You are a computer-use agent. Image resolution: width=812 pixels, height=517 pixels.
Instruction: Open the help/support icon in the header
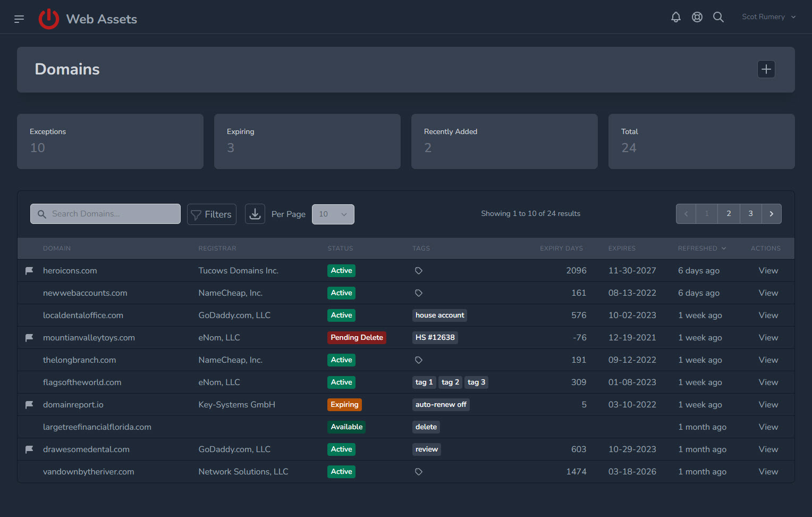(697, 16)
